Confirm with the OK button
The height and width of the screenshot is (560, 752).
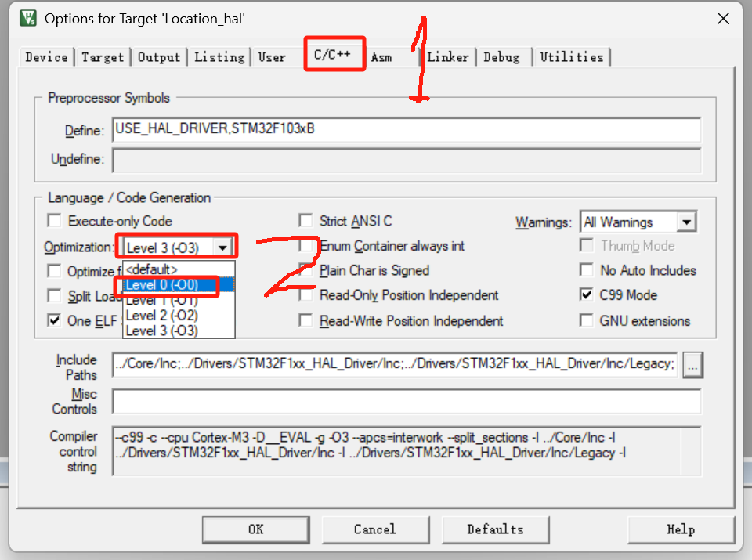[256, 529]
